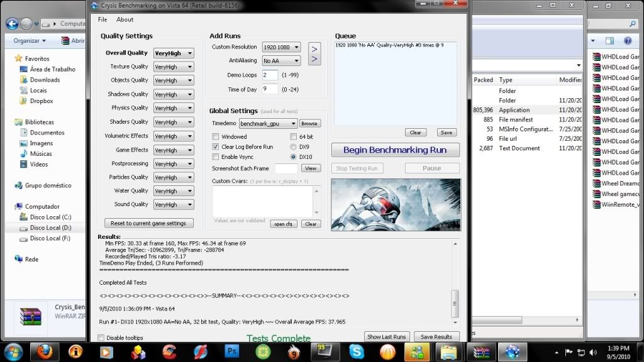Enable the 64 bit checkbox

293,136
